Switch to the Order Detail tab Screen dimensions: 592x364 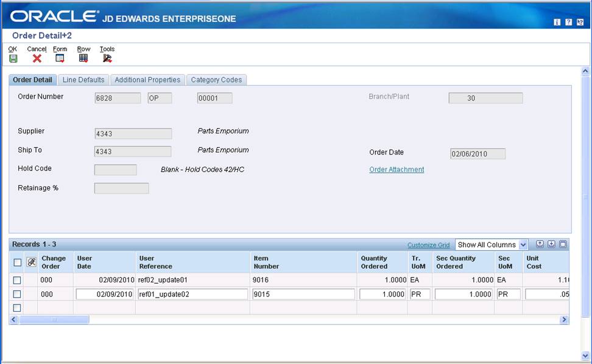[x=32, y=80]
